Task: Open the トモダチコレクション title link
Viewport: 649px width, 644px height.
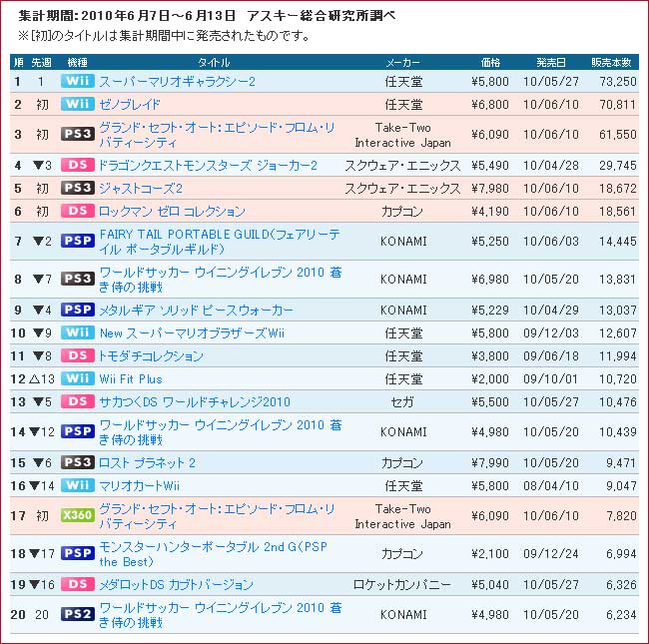Action: click(x=151, y=355)
